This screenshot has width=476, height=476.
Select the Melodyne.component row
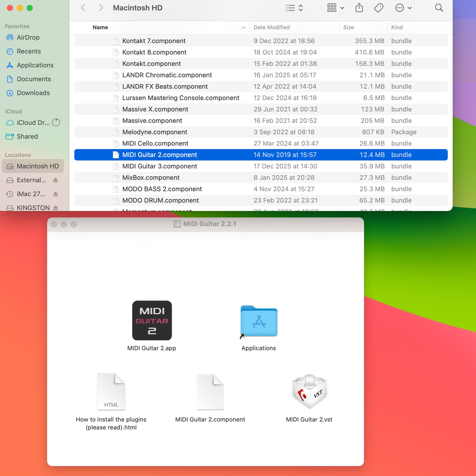click(x=155, y=132)
